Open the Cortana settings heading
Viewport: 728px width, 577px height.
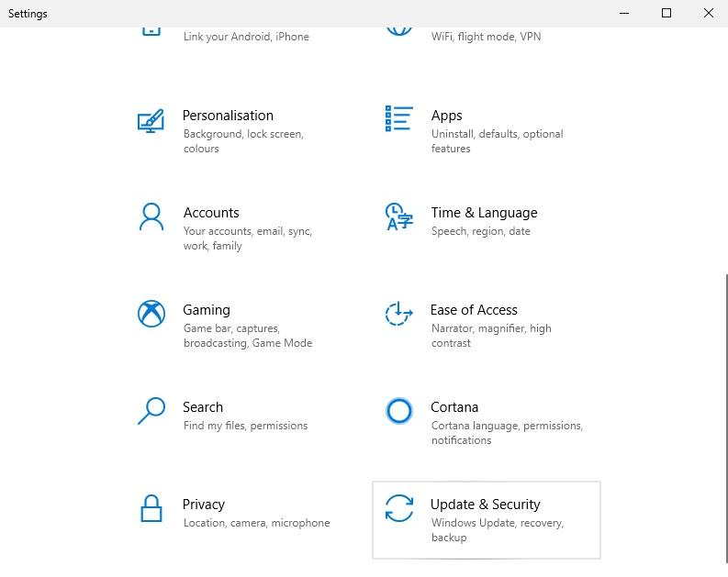454,406
